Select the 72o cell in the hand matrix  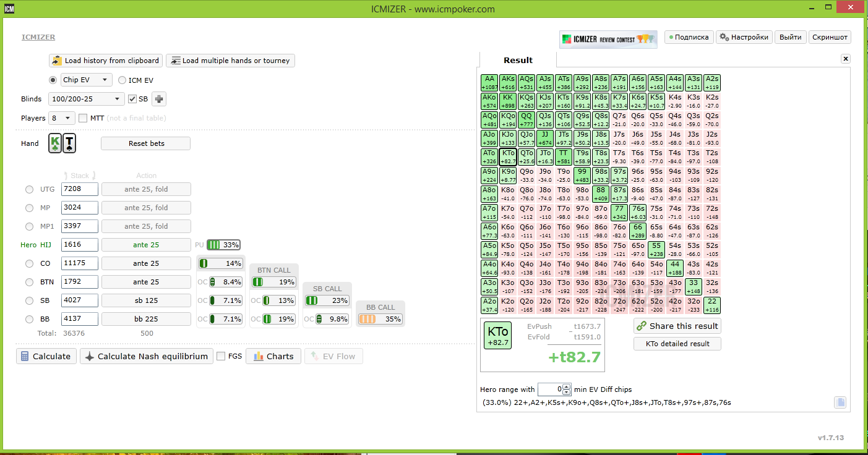620,305
